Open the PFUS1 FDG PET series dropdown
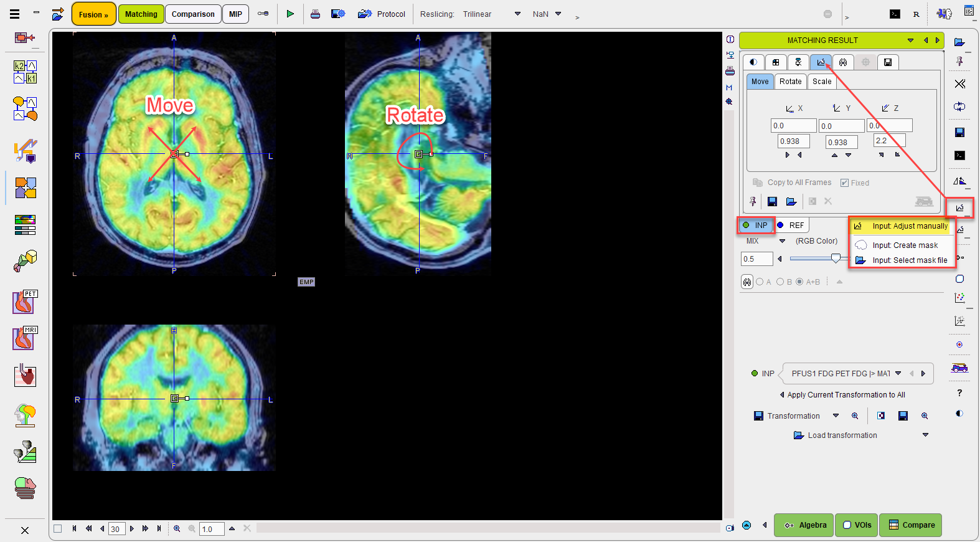 coord(898,373)
